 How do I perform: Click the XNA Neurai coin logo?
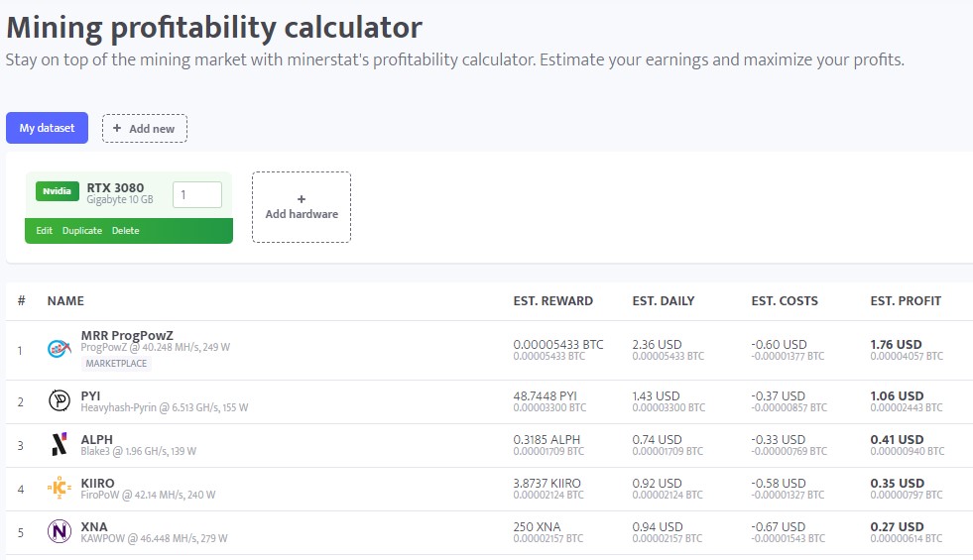(x=60, y=531)
